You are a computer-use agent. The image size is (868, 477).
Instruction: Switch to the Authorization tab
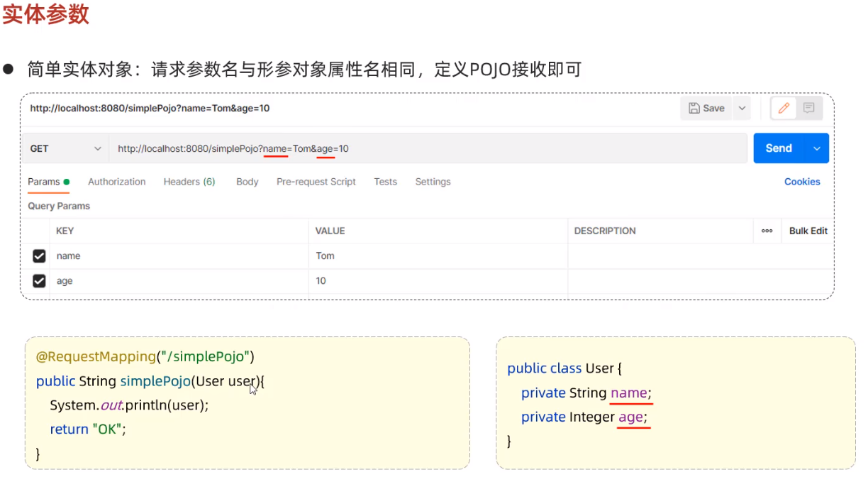(117, 182)
